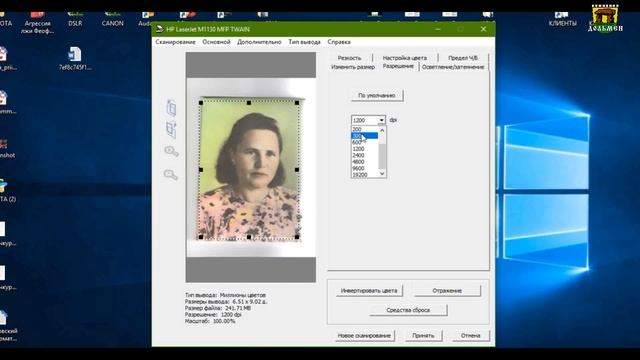Open the Основной menu

click(x=216, y=42)
